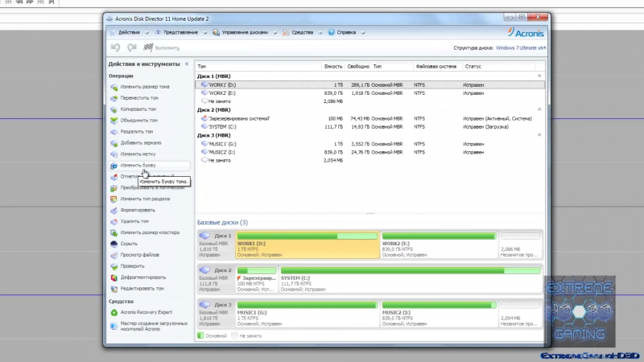Image resolution: width=644 pixels, height=362 pixels.
Task: Select the 'SYSTEM' (C:) row in volume list
Action: 370,127
